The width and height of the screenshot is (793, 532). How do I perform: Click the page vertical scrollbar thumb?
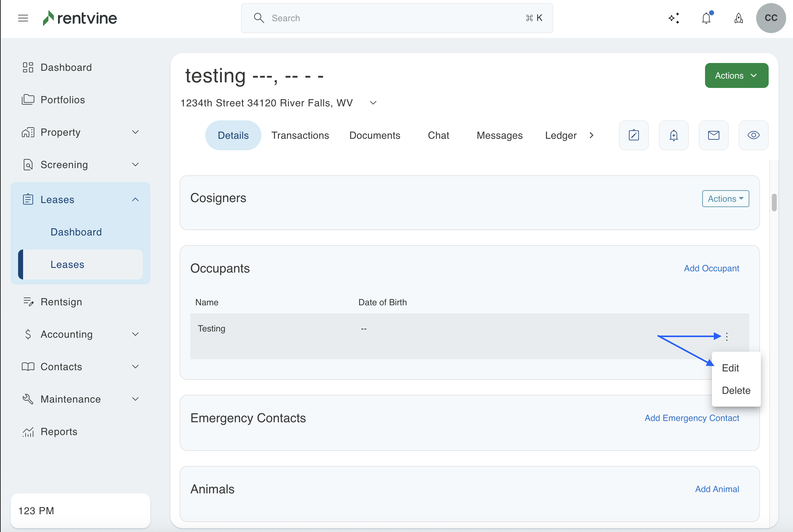(774, 203)
